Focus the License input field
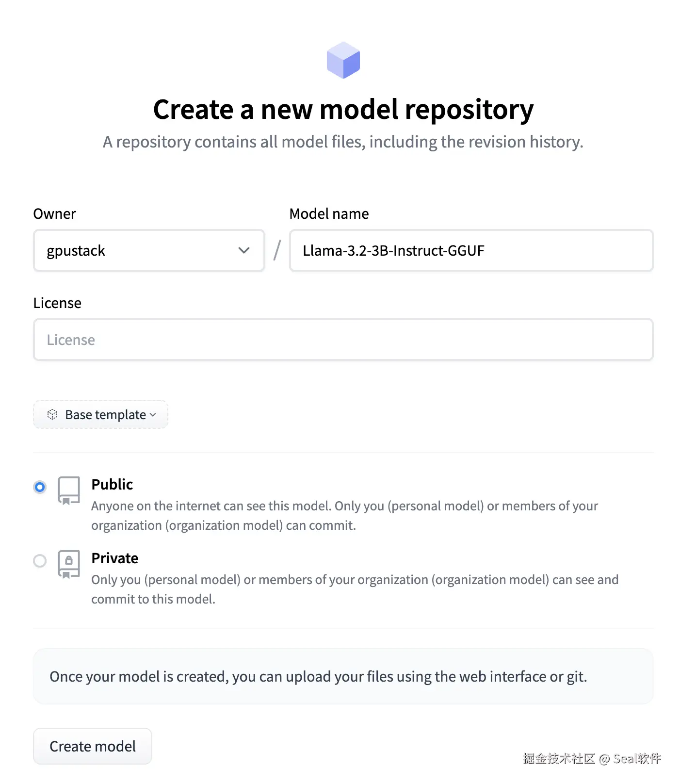This screenshot has width=680, height=784. [343, 340]
